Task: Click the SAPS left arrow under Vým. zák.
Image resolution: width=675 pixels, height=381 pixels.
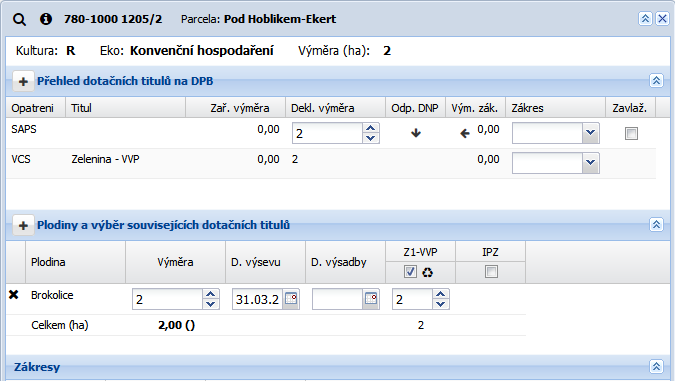Action: pos(464,133)
